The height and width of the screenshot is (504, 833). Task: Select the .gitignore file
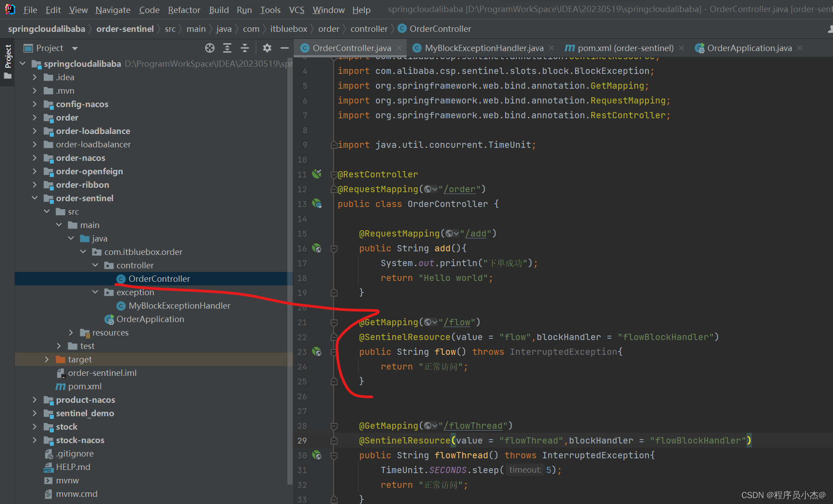point(75,453)
